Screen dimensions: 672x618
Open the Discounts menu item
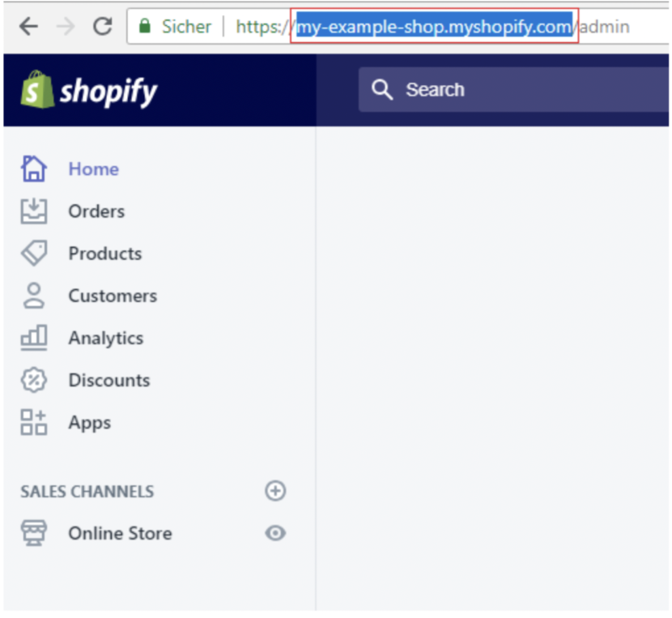click(x=109, y=381)
